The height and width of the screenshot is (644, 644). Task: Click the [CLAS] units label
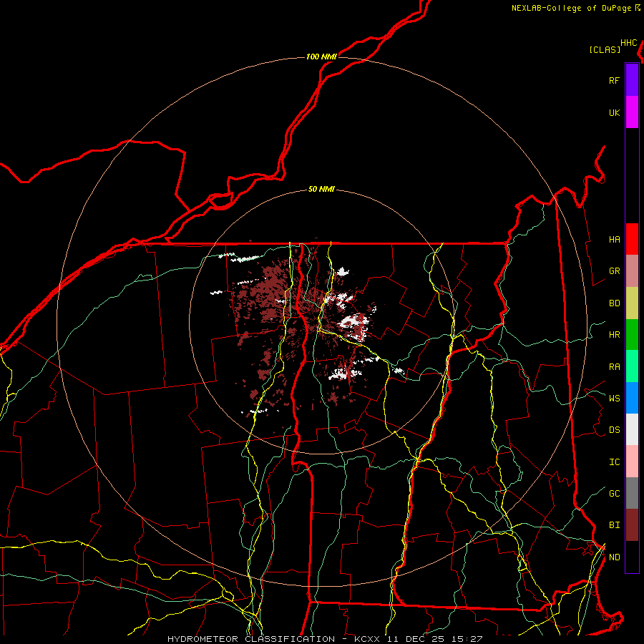[605, 49]
